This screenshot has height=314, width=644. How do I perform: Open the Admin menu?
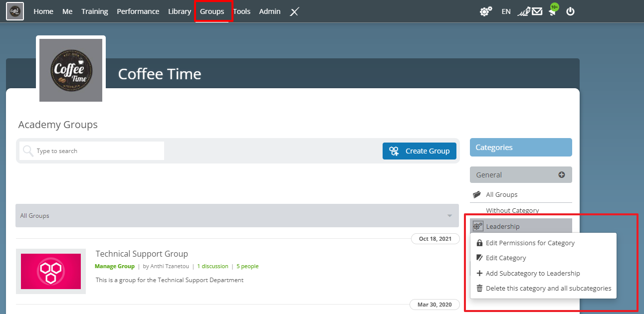click(270, 11)
